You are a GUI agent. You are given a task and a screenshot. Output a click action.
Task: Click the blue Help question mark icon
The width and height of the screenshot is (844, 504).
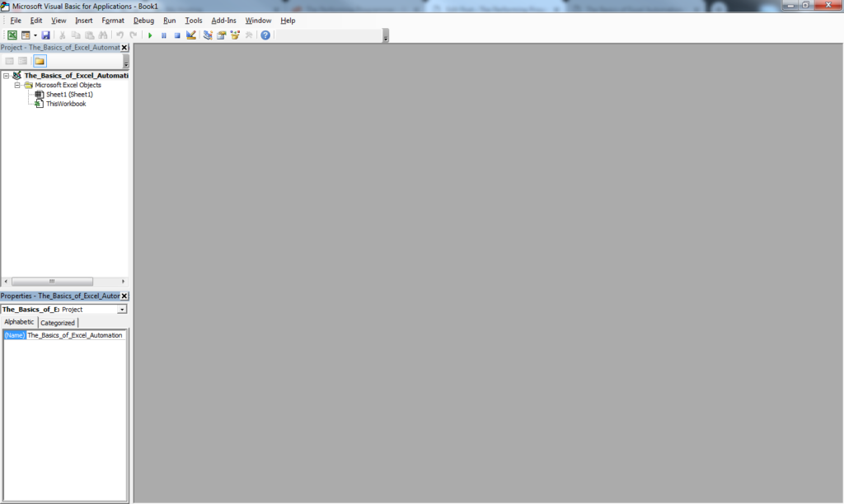(x=265, y=35)
